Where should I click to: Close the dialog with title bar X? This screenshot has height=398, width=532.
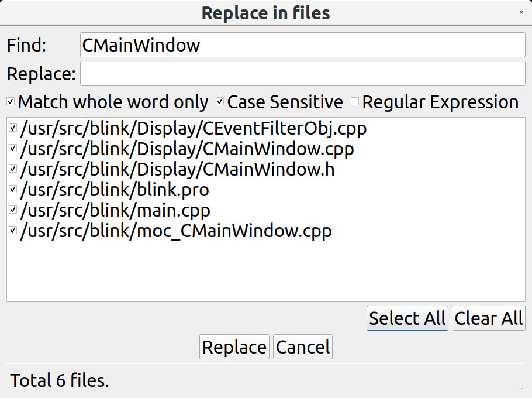pos(521,12)
